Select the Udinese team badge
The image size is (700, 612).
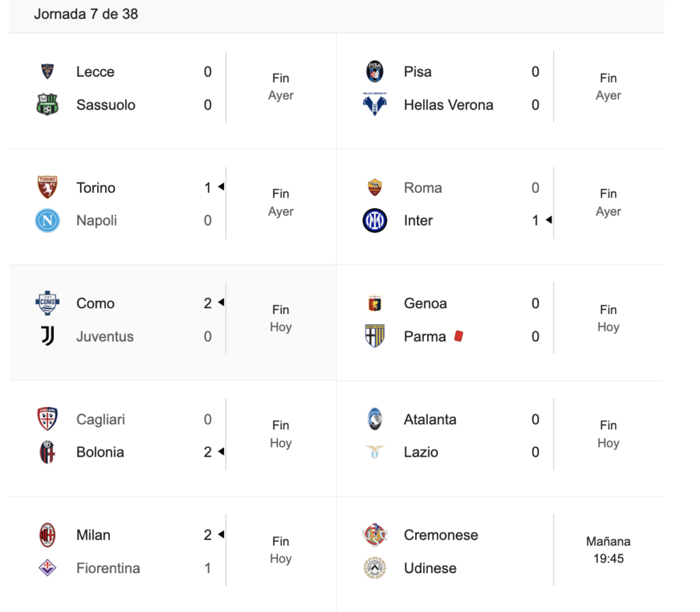[375, 568]
